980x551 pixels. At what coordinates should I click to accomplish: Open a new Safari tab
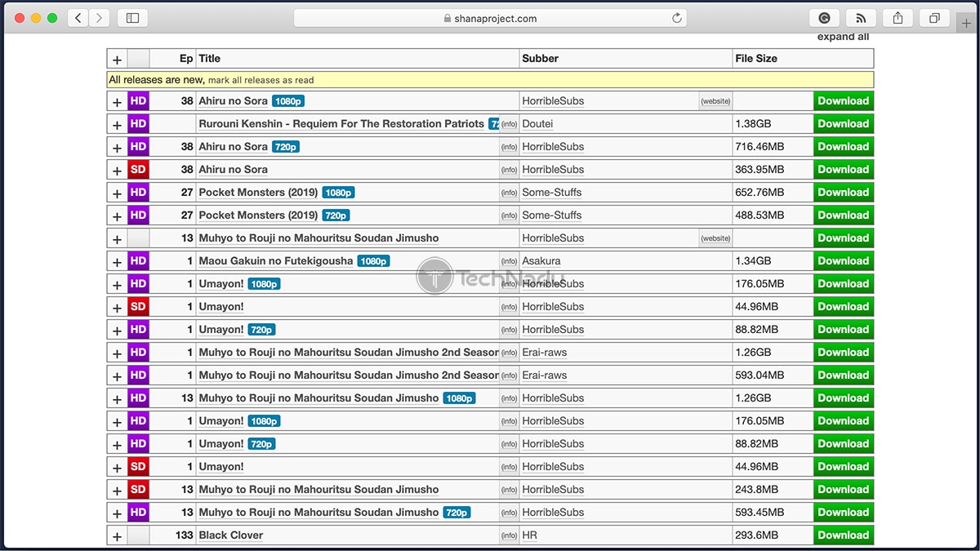967,24
